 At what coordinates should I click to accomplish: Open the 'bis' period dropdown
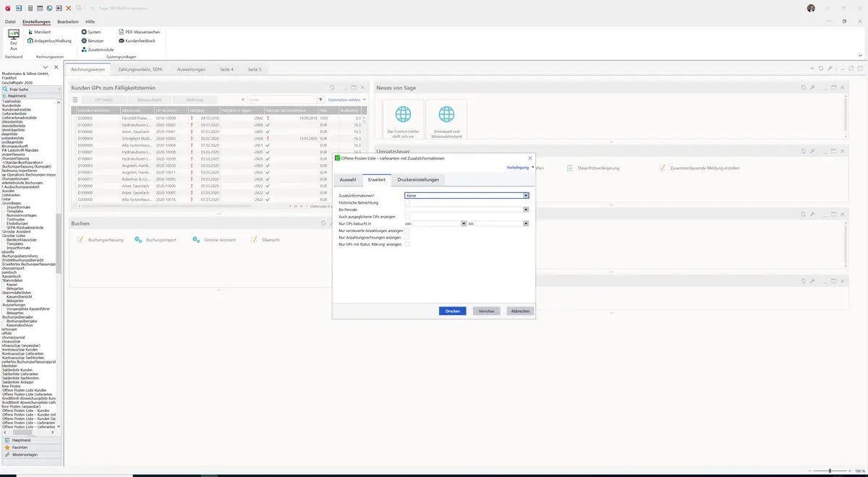pyautogui.click(x=526, y=223)
